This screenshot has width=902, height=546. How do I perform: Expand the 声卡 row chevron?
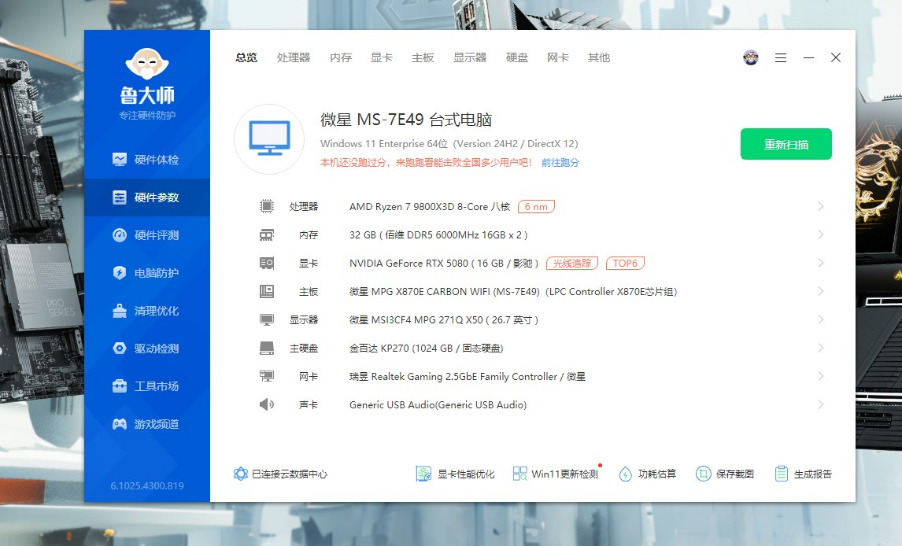[x=820, y=404]
